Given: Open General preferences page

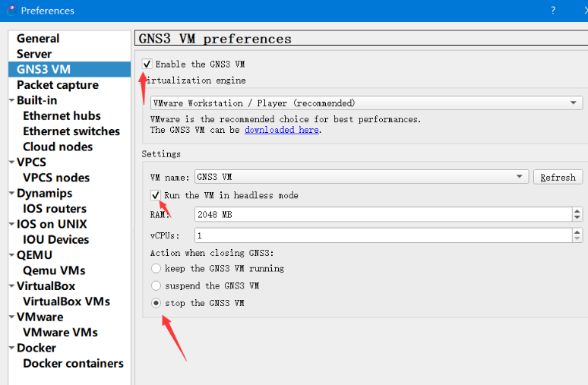Looking at the screenshot, I should tap(38, 38).
